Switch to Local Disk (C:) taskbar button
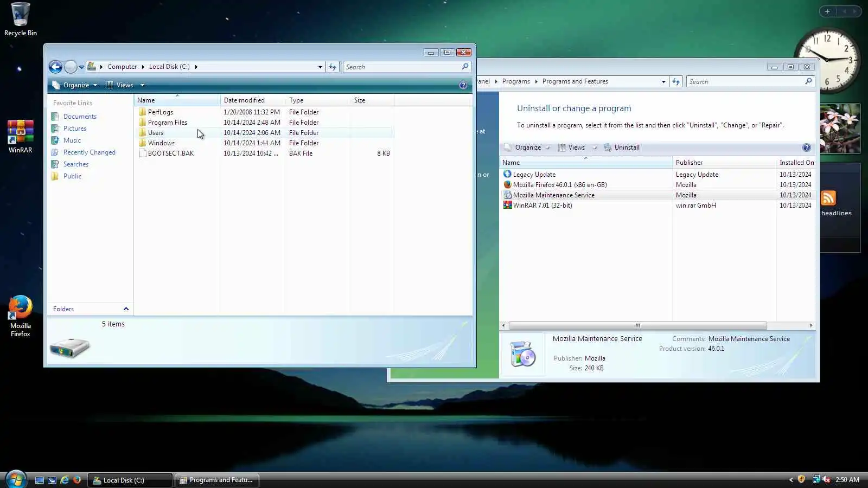 [x=130, y=480]
